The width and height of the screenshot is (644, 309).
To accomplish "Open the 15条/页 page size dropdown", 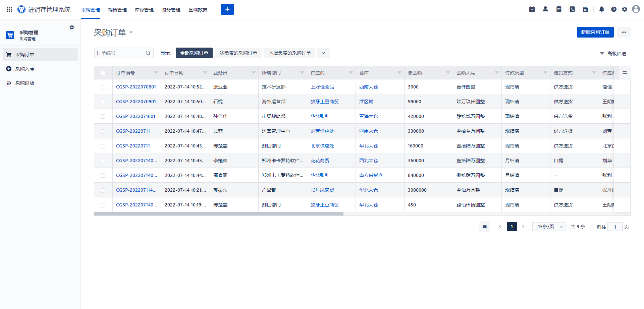I will pyautogui.click(x=549, y=227).
